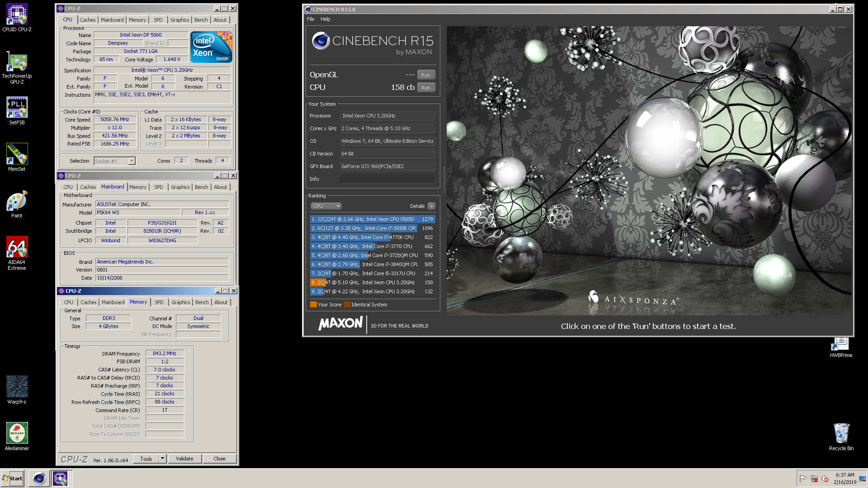The image size is (868, 488).
Task: Open the Paint desktop icon
Action: click(x=17, y=204)
